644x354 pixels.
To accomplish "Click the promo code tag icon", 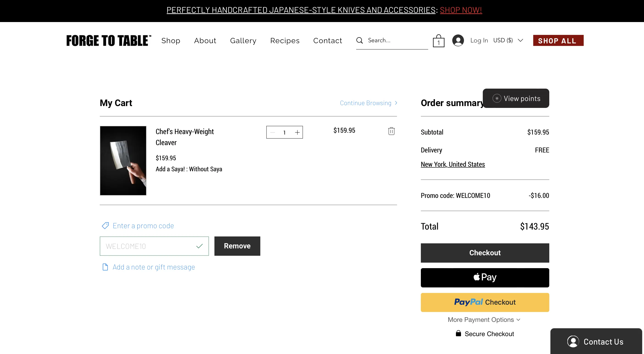I will (x=105, y=226).
